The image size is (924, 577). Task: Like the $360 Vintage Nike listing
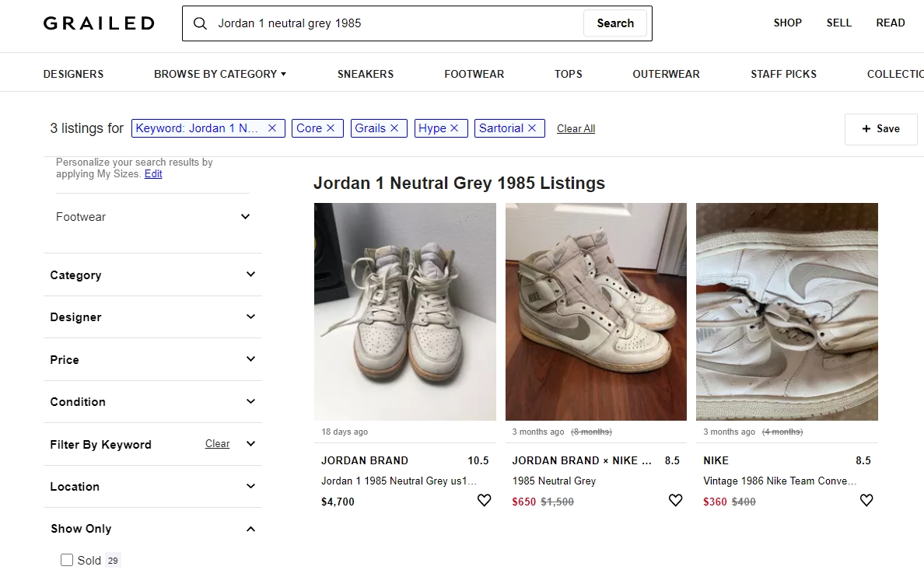point(866,501)
